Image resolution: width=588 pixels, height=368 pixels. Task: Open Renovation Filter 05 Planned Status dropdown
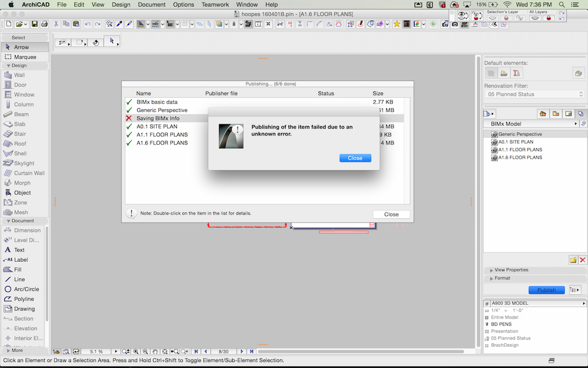point(535,94)
